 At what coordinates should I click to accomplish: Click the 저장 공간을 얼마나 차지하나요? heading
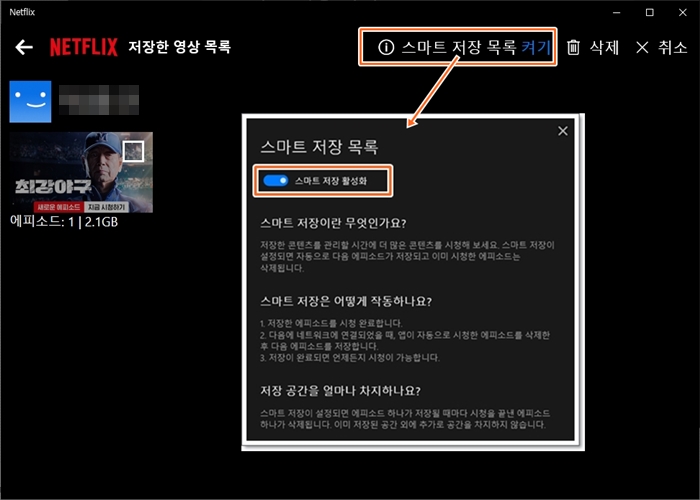click(x=340, y=391)
